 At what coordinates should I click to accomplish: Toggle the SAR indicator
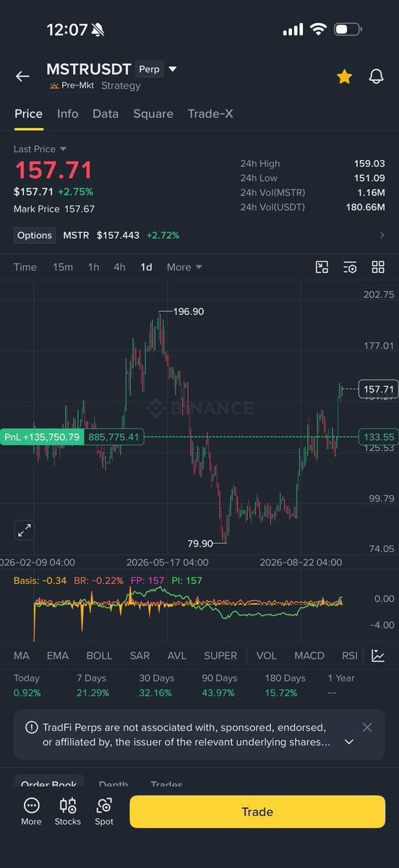pos(140,655)
